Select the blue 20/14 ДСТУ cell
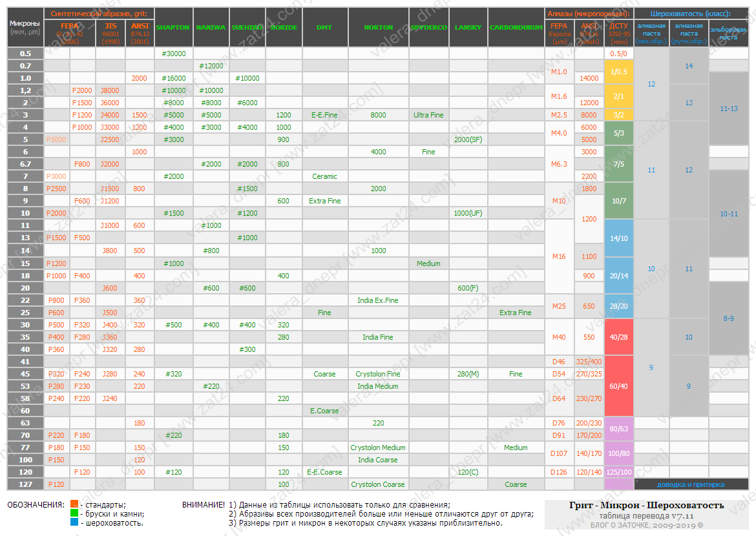Screen dimensions: 756x536 tap(618, 276)
